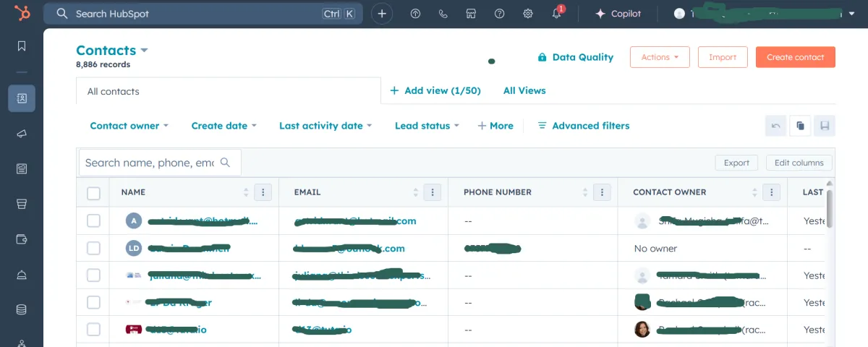This screenshot has height=347, width=868.
Task: Click the LD contact avatar
Action: pyautogui.click(x=134, y=248)
